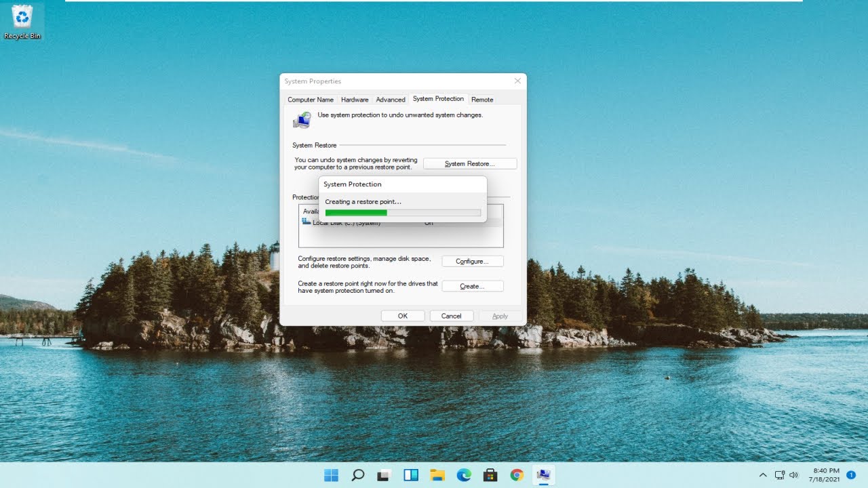868x488 pixels.
Task: Launch Microsoft Edge from the taskbar
Action: click(464, 475)
